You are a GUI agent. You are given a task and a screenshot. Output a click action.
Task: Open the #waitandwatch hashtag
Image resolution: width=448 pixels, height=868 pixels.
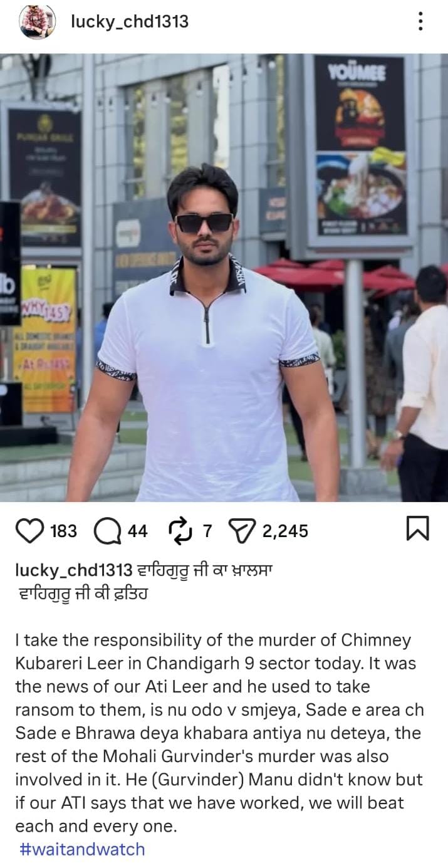(x=82, y=849)
